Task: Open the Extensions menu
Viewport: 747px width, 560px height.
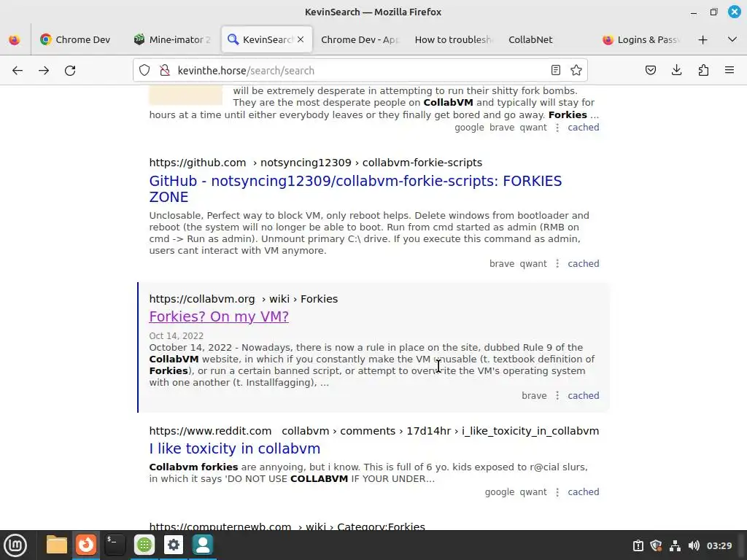Action: [x=703, y=71]
